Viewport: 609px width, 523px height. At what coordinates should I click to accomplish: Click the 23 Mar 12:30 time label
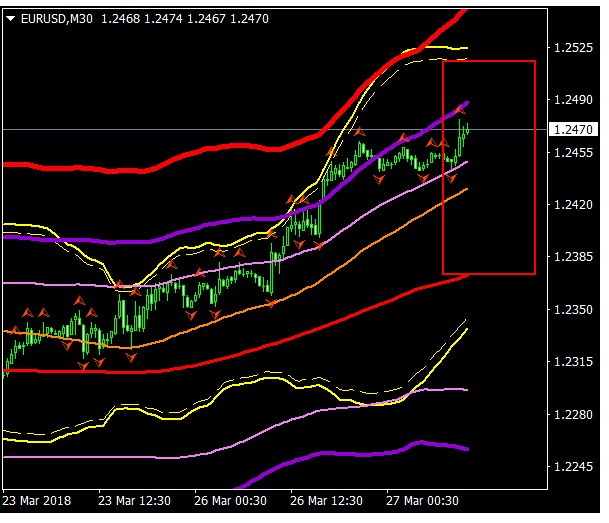click(134, 499)
